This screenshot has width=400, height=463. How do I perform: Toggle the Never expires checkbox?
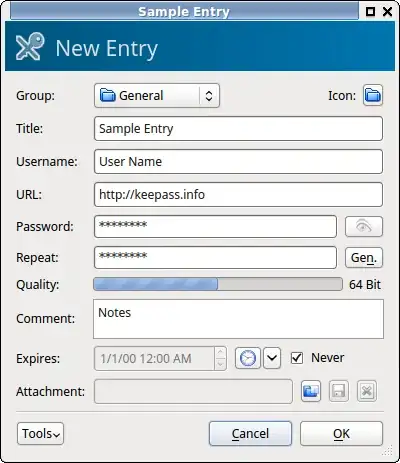click(x=297, y=358)
